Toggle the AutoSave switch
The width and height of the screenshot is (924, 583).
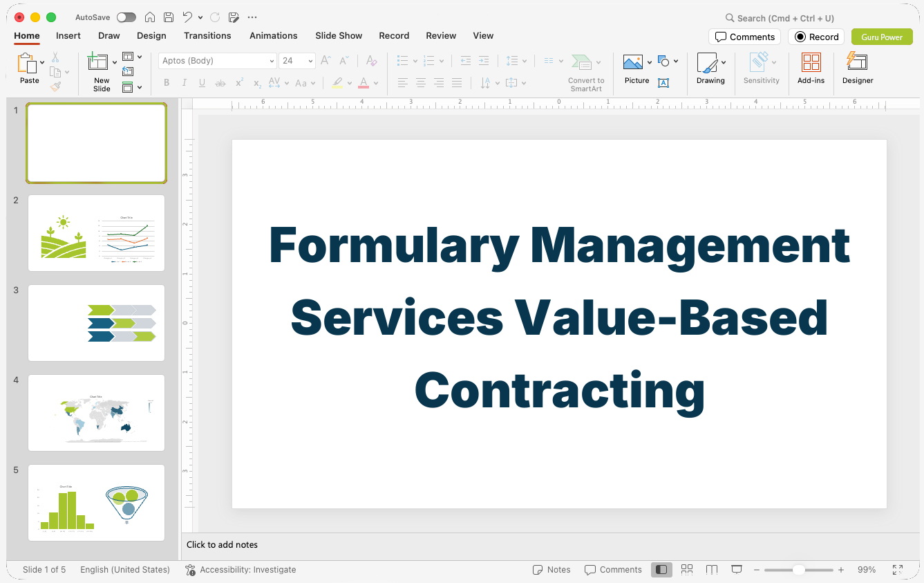click(126, 17)
